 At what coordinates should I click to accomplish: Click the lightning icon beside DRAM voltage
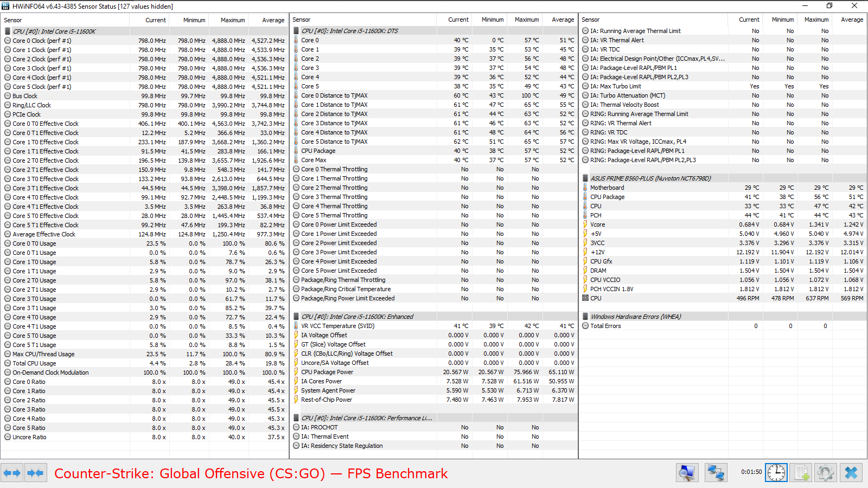(585, 271)
